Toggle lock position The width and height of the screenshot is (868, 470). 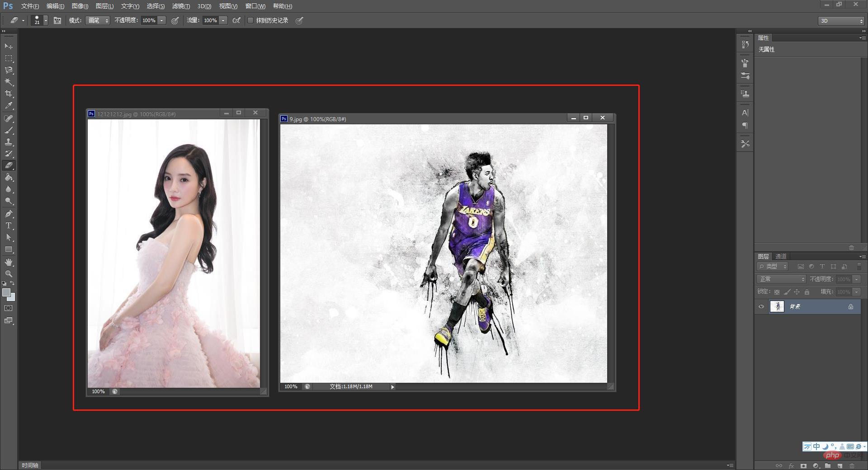[797, 292]
